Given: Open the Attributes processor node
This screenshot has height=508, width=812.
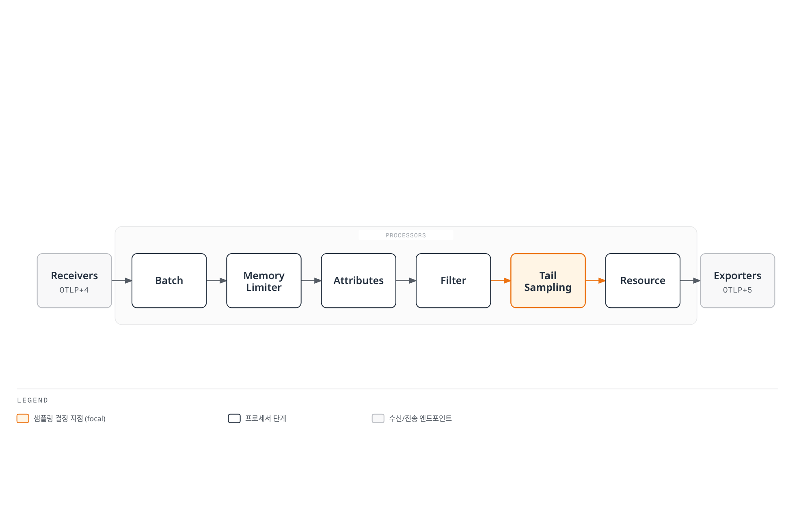Looking at the screenshot, I should [358, 281].
